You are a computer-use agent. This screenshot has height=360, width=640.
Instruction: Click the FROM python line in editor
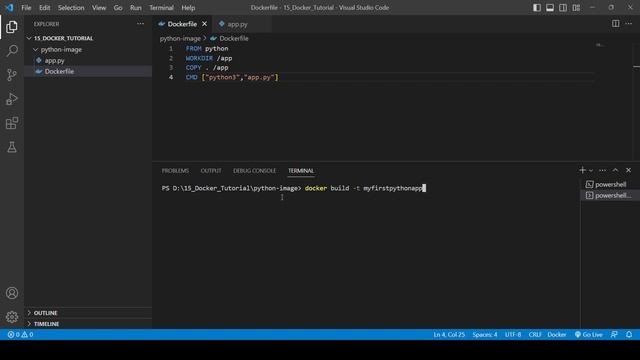pyautogui.click(x=207, y=49)
